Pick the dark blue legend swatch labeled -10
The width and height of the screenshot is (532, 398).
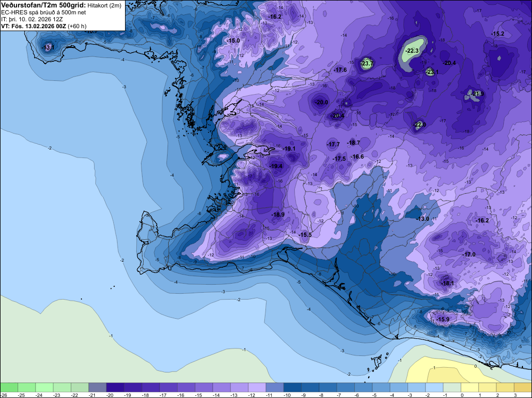(x=292, y=387)
